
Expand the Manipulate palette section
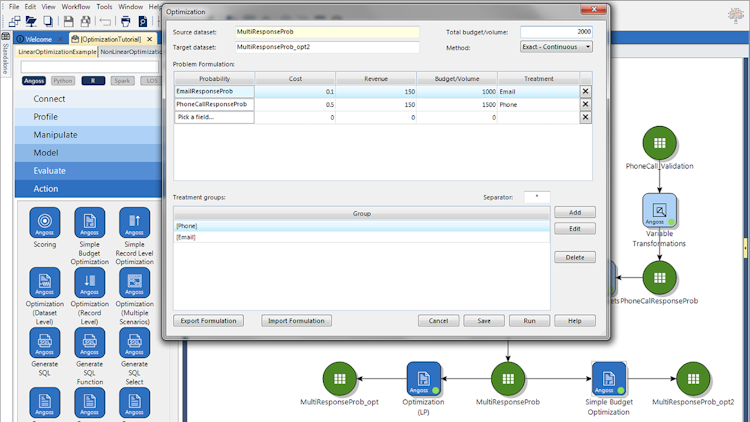pyautogui.click(x=88, y=135)
